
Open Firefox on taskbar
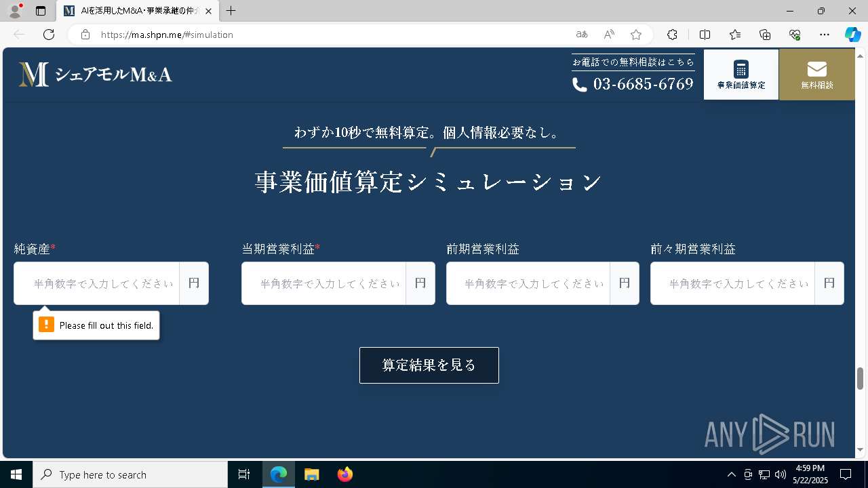[345, 474]
